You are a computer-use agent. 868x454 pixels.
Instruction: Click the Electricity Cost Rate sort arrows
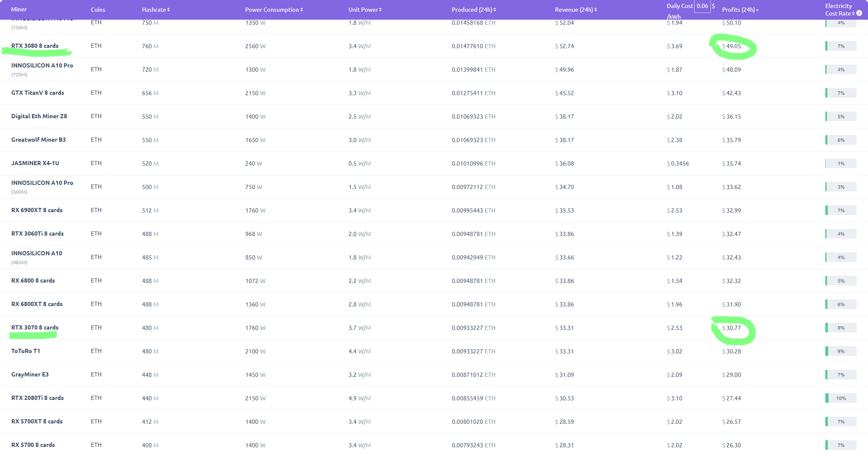click(853, 13)
